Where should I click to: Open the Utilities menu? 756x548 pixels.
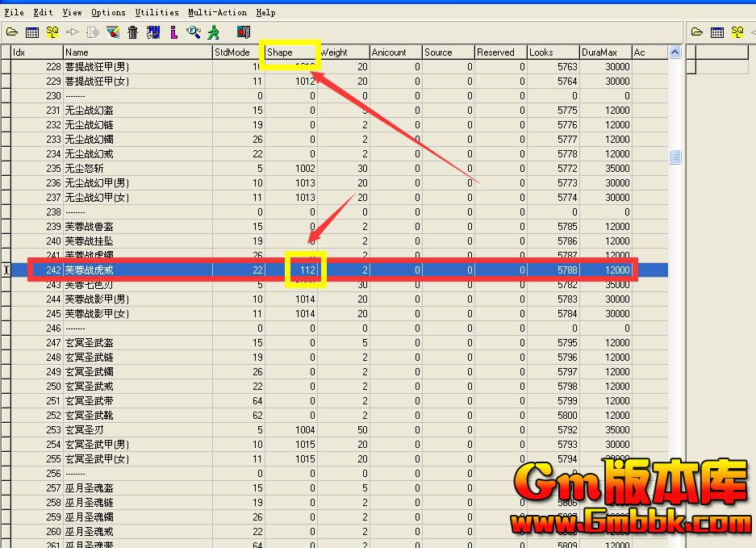pyautogui.click(x=157, y=12)
